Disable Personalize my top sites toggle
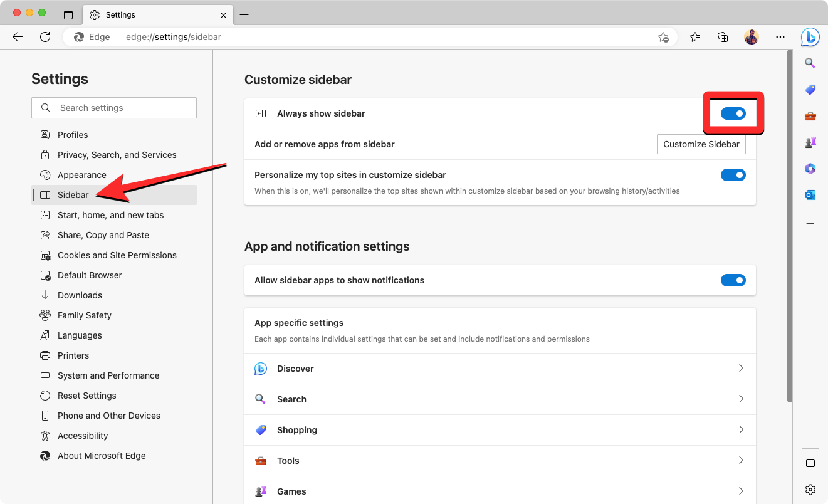Viewport: 828px width, 504px height. pyautogui.click(x=733, y=175)
